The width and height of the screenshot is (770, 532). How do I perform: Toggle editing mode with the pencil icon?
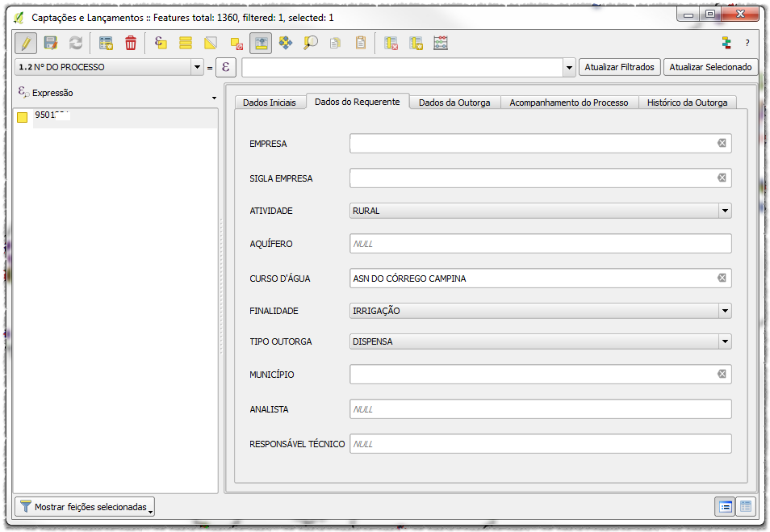click(25, 43)
